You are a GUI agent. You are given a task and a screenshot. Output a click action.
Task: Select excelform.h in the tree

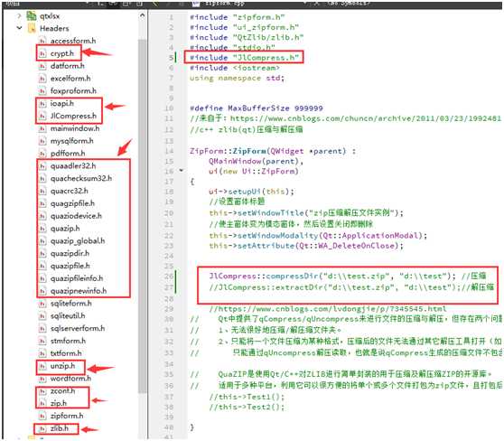(x=70, y=79)
